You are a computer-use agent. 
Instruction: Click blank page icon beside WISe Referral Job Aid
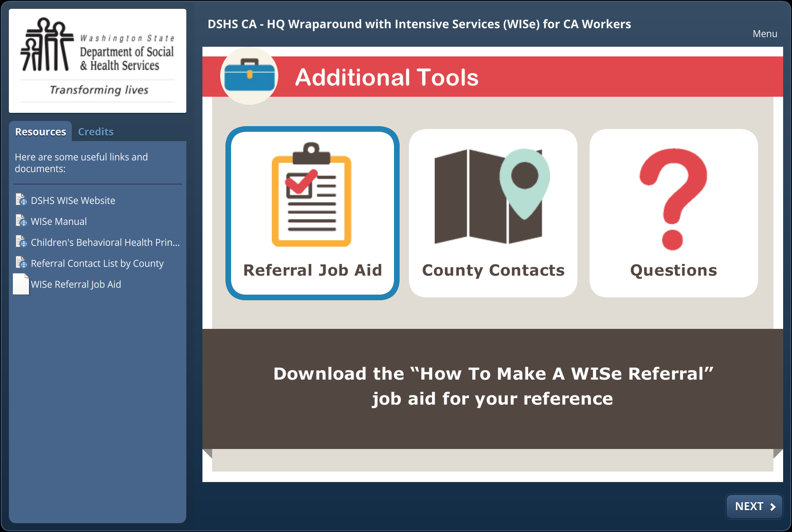21,284
